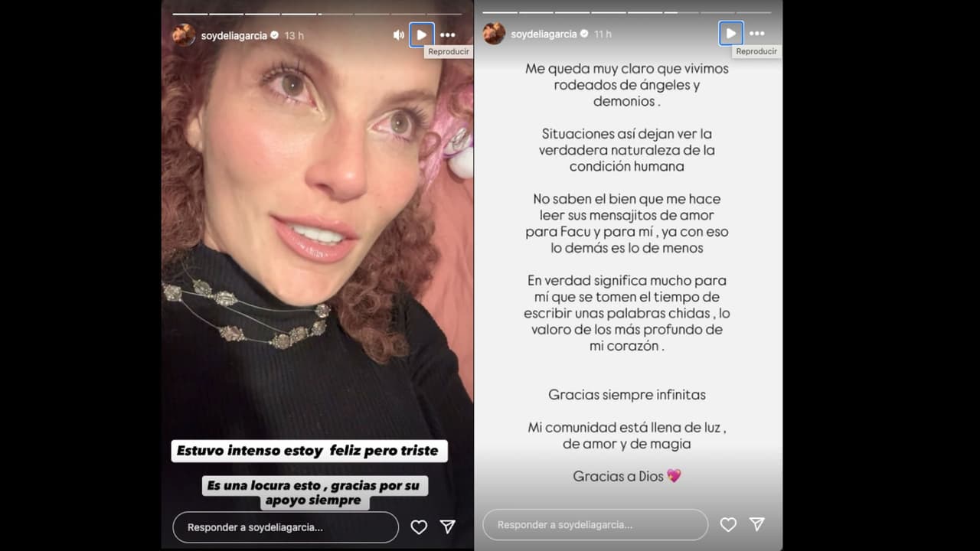Screen dimensions: 980x551
Task: Like the right story with heart
Action: [728, 524]
